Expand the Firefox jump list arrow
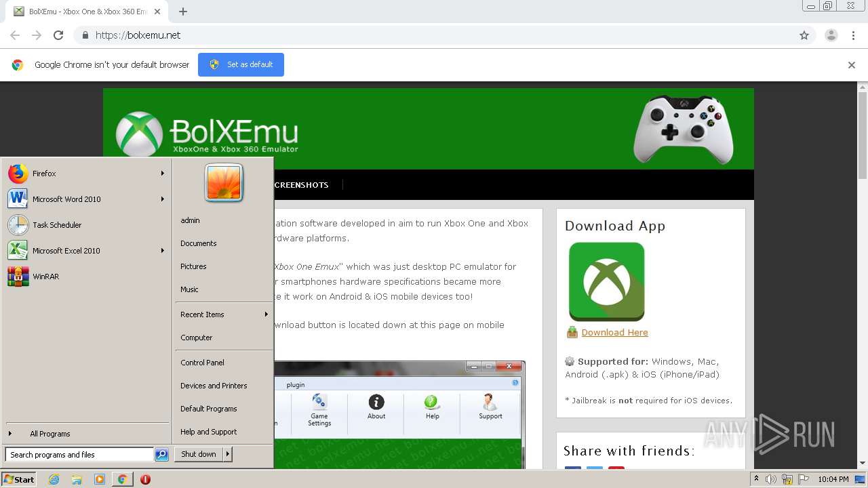868x488 pixels. (163, 174)
